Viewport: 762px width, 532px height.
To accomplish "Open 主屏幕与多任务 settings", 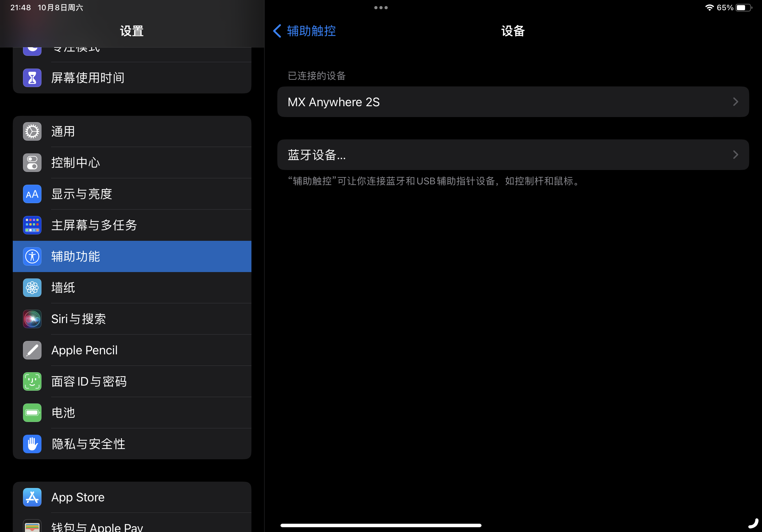I will click(x=132, y=225).
